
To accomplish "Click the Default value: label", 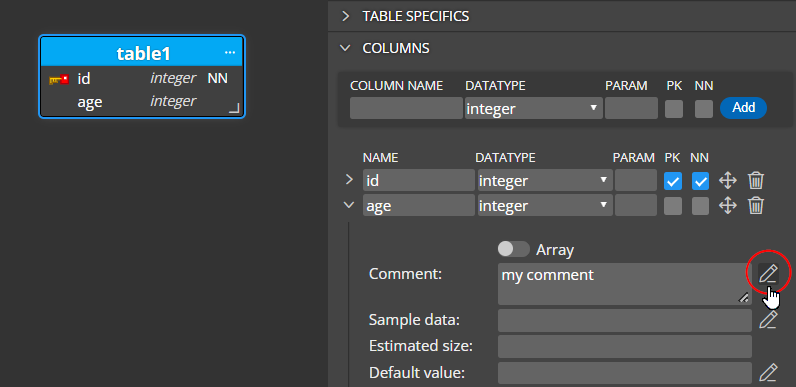I will pos(417,373).
